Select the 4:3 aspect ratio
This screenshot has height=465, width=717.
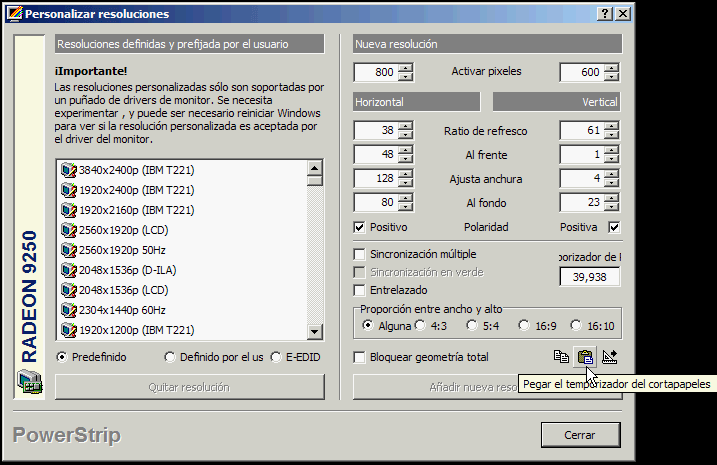tap(420, 326)
